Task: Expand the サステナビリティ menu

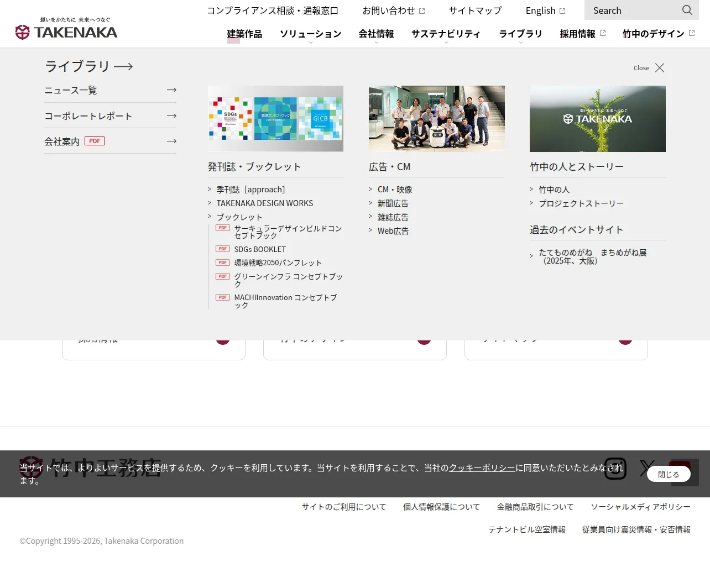Action: (446, 34)
